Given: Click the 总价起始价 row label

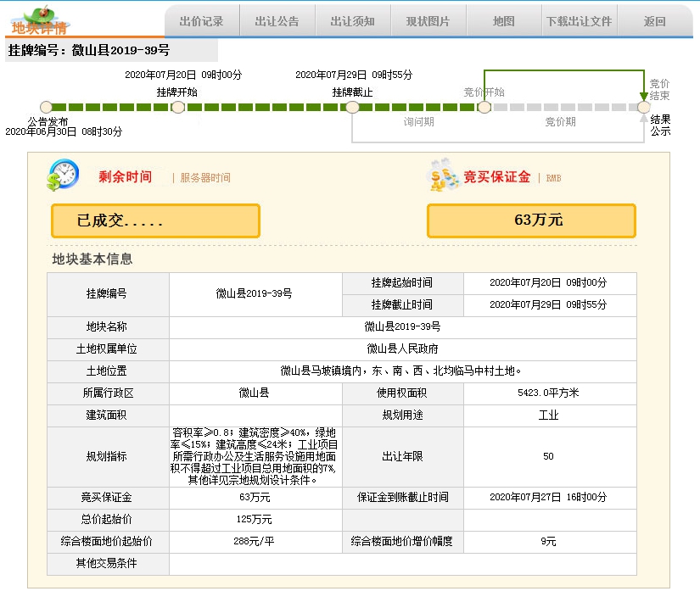Looking at the screenshot, I should (107, 520).
